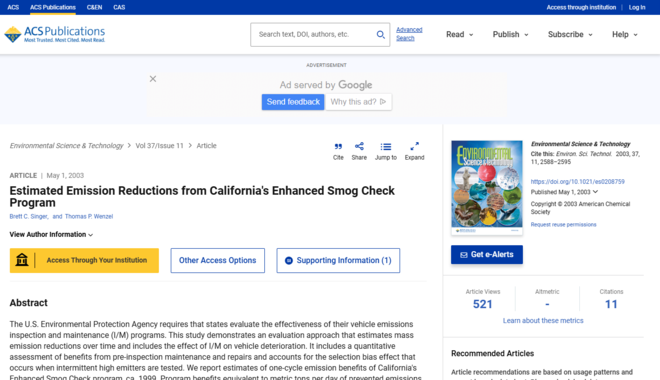Open the Jump to menu
660x380 pixels.
coord(386,151)
